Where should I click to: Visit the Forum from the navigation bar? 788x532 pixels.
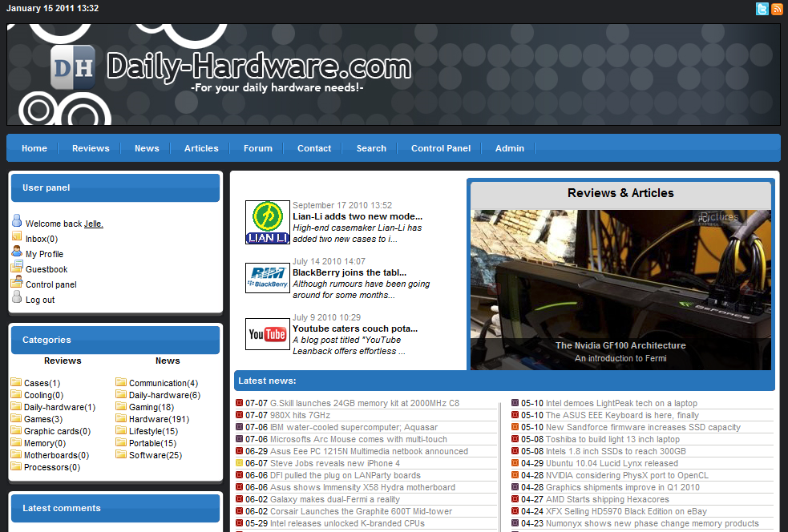coord(258,148)
